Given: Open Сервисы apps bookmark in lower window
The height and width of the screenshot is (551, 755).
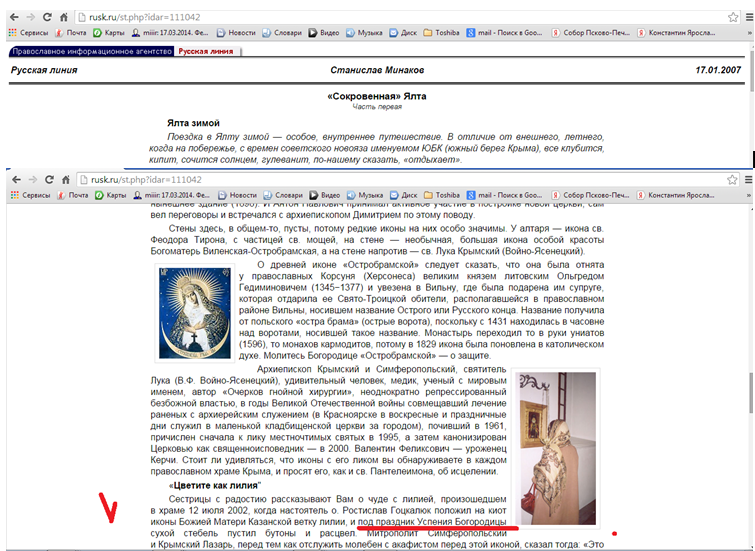Looking at the screenshot, I should click(x=30, y=195).
